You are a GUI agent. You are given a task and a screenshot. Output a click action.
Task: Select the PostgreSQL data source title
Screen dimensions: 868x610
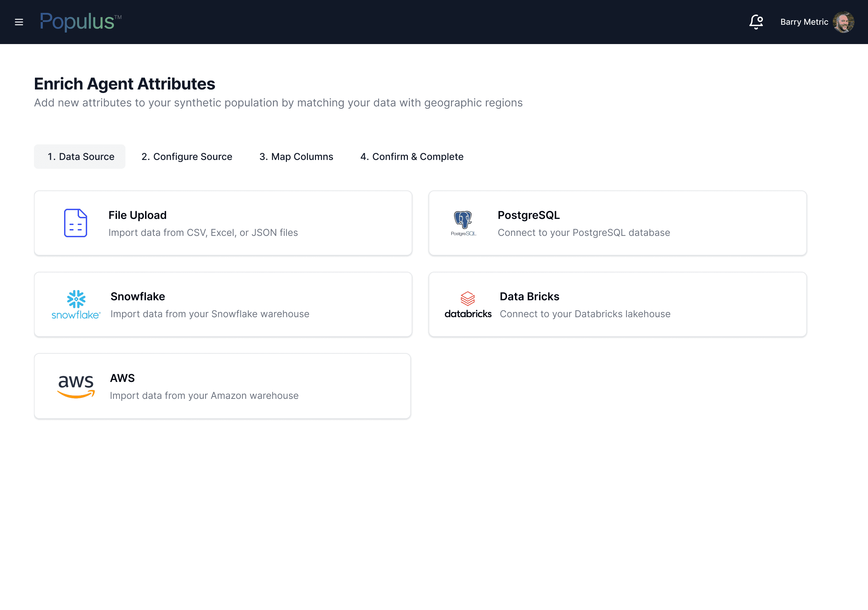pyautogui.click(x=529, y=215)
